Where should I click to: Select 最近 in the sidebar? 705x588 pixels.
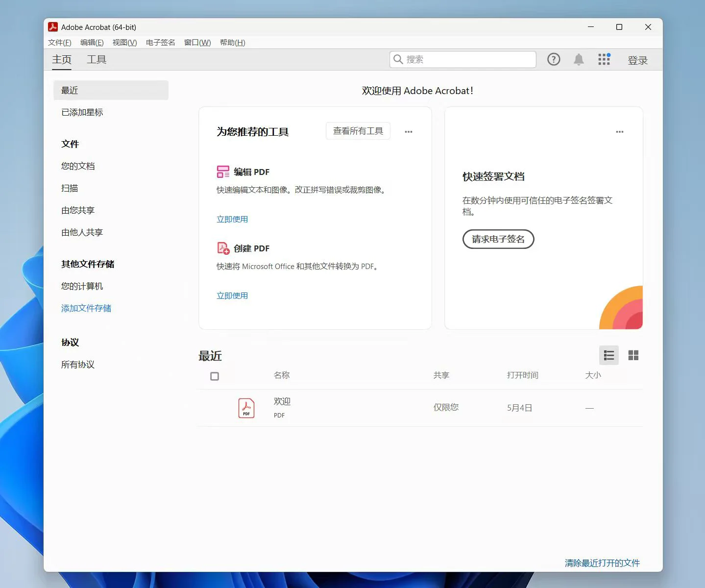coord(111,90)
